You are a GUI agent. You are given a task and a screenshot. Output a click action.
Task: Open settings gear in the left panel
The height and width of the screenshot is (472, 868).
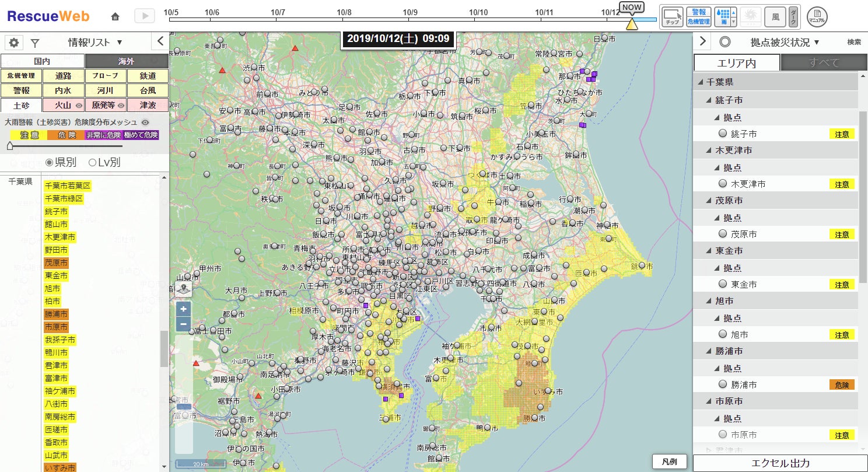(x=14, y=43)
